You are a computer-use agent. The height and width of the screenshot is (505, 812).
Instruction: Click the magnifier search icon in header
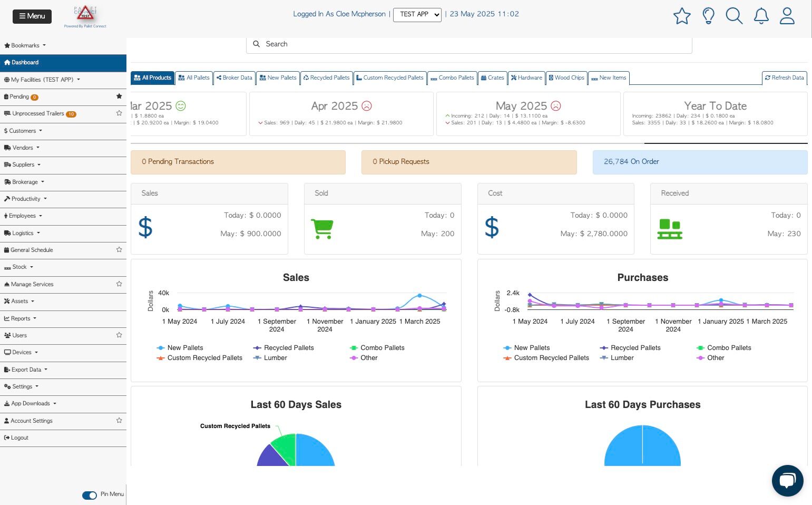[x=734, y=16]
